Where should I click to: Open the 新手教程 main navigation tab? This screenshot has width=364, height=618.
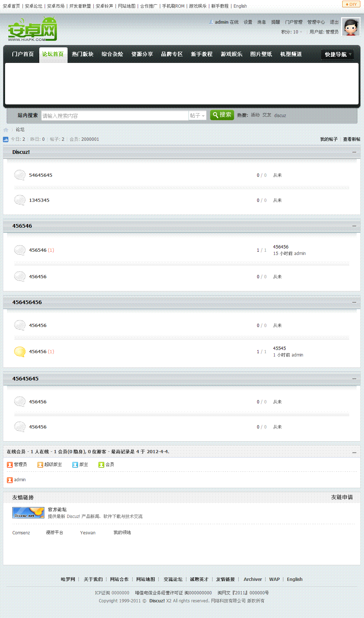coord(202,54)
